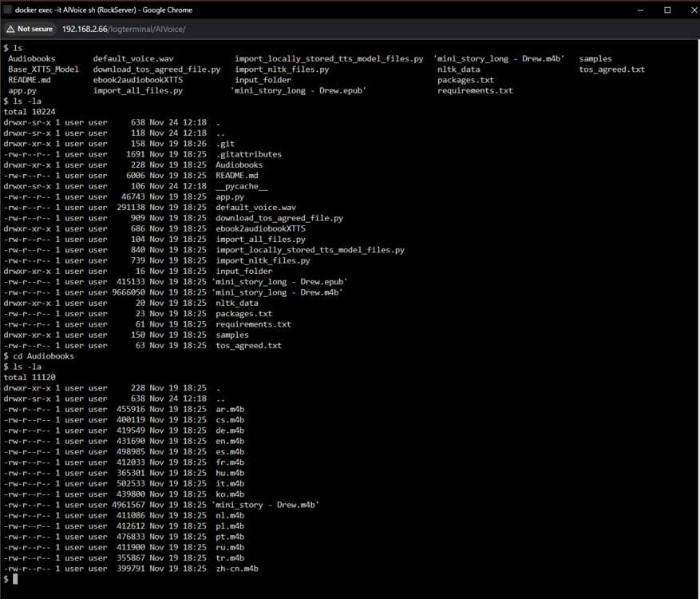Screen dimensions: 700x599
Task: Click 'en.m4b' file entry
Action: [230, 442]
